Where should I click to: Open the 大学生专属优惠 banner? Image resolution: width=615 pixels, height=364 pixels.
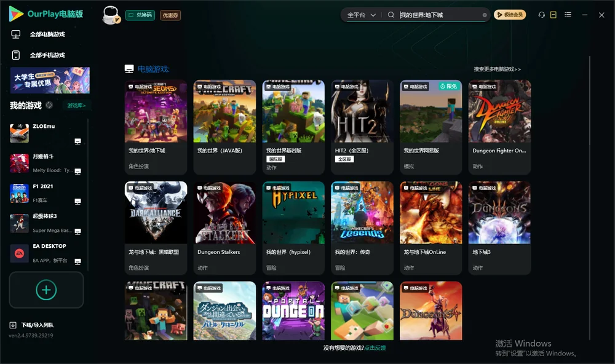pyautogui.click(x=50, y=80)
